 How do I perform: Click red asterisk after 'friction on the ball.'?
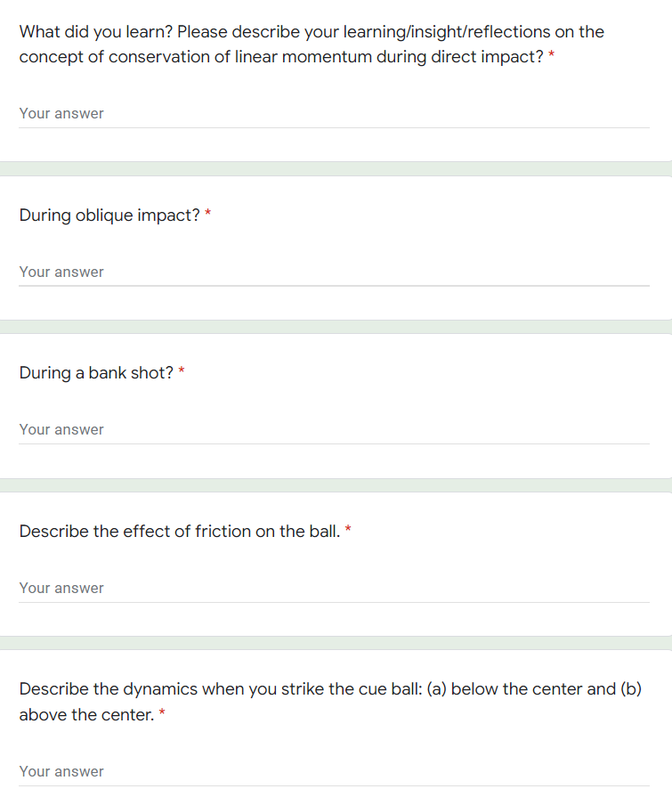pyautogui.click(x=348, y=529)
